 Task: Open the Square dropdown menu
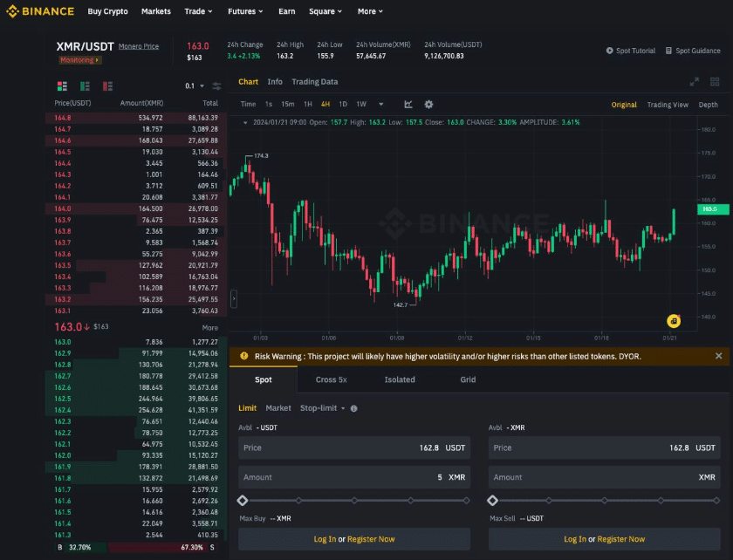point(325,11)
